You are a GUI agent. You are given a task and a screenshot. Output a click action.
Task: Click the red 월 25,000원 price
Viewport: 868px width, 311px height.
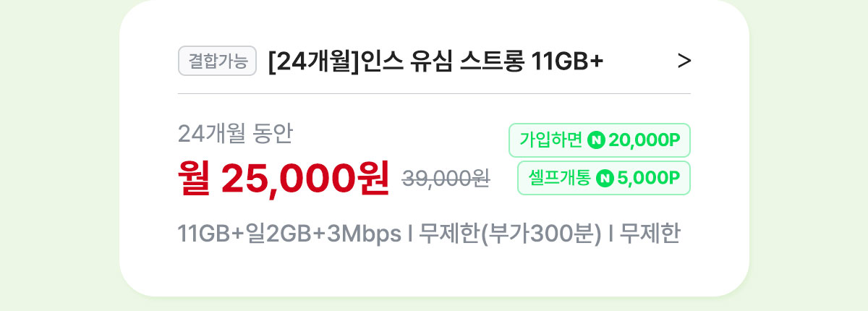pyautogui.click(x=284, y=178)
